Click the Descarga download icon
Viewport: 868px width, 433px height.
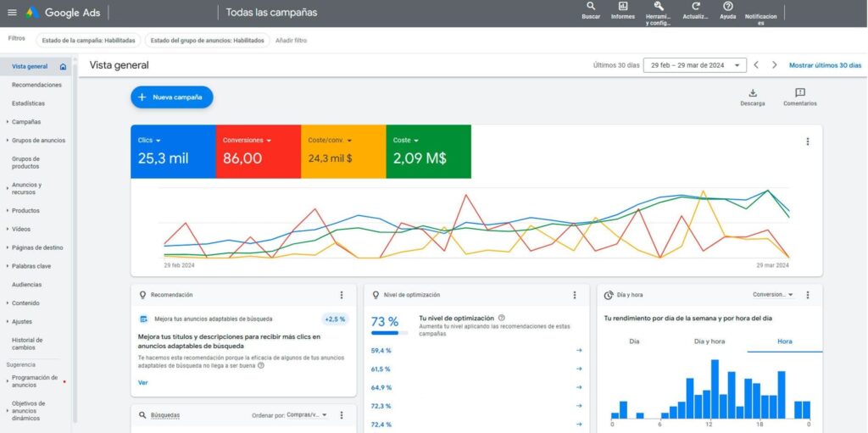[752, 93]
